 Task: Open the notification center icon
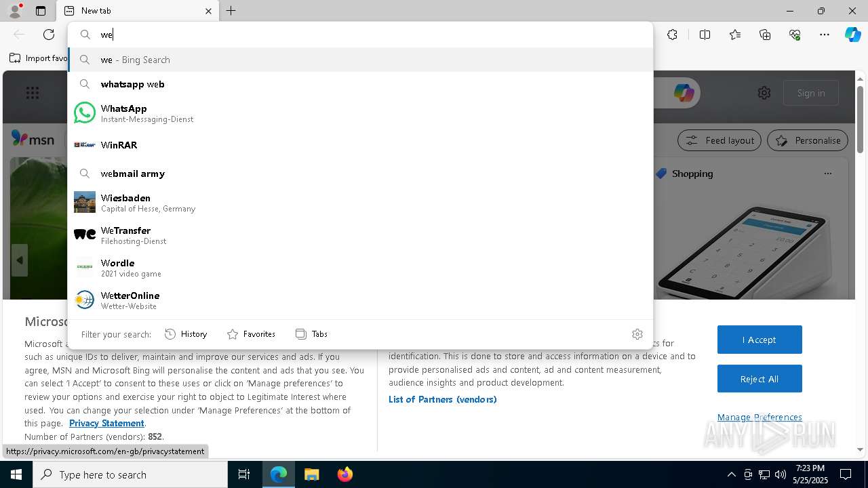pyautogui.click(x=846, y=474)
